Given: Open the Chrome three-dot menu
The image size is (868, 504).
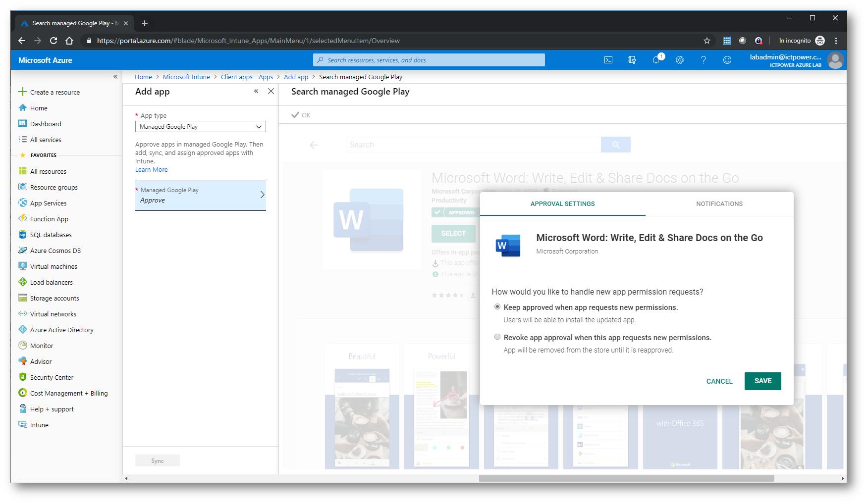Looking at the screenshot, I should pyautogui.click(x=836, y=41).
